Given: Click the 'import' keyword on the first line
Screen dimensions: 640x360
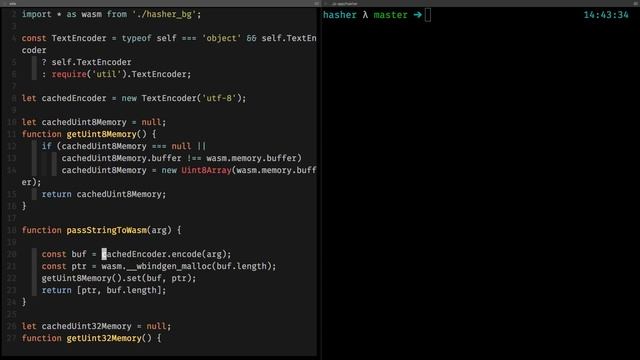Looking at the screenshot, I should click(37, 14).
